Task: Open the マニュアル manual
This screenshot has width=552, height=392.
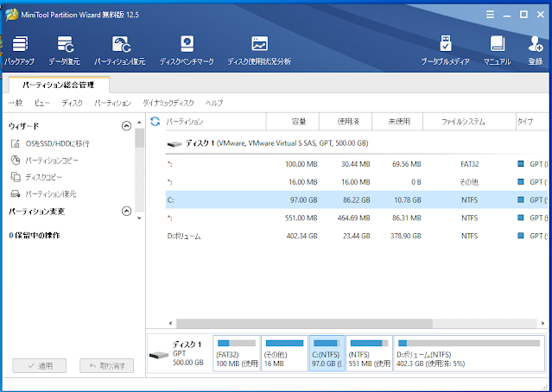Action: [x=497, y=51]
